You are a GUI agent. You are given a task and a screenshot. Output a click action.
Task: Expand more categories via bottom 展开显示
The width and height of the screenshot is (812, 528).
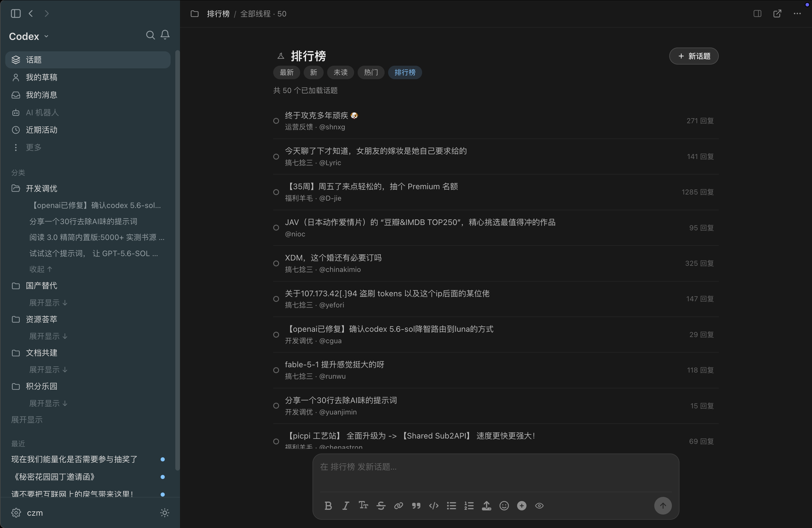[27, 420]
